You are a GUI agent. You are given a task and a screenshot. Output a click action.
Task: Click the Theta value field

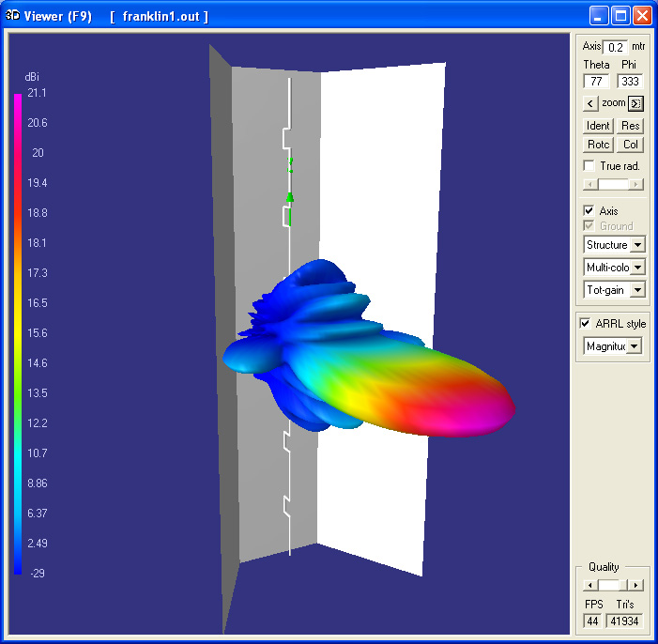(596, 82)
